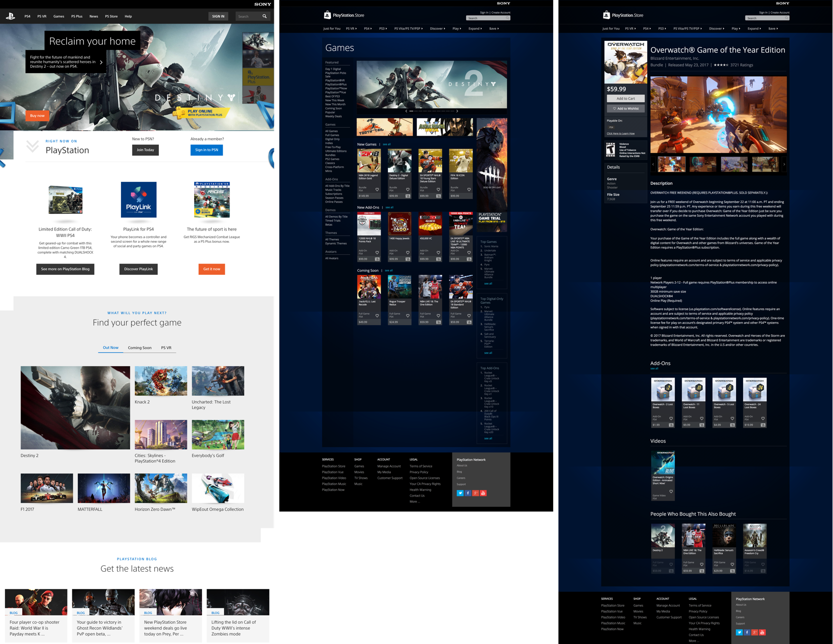
Task: Click the heart on 1400 Happy Jewels
Action: click(408, 253)
